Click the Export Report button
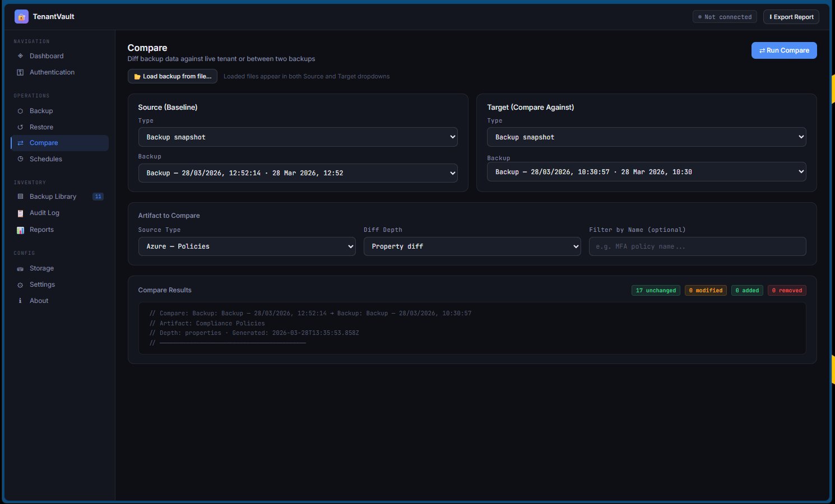This screenshot has height=504, width=835. point(791,17)
